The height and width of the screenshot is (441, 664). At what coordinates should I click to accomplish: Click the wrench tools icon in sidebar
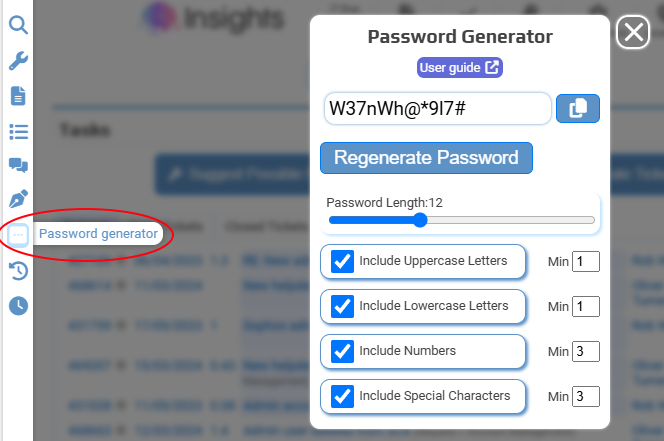[18, 61]
